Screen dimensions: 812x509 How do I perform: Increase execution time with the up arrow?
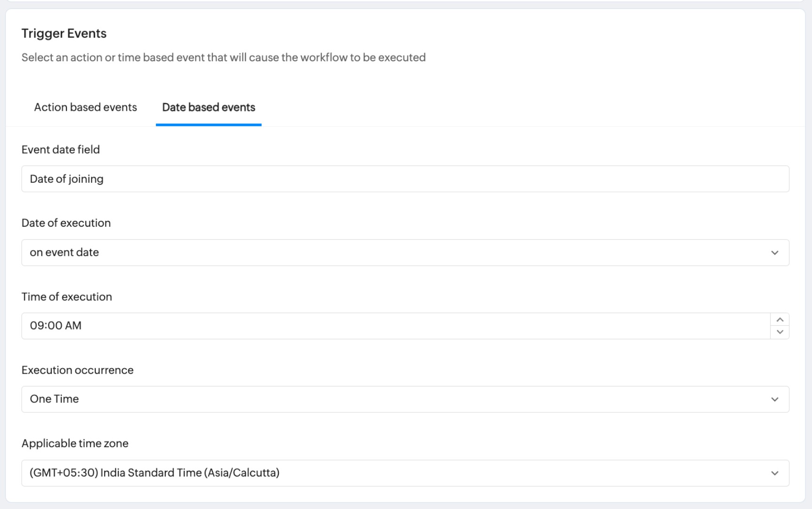[780, 320]
